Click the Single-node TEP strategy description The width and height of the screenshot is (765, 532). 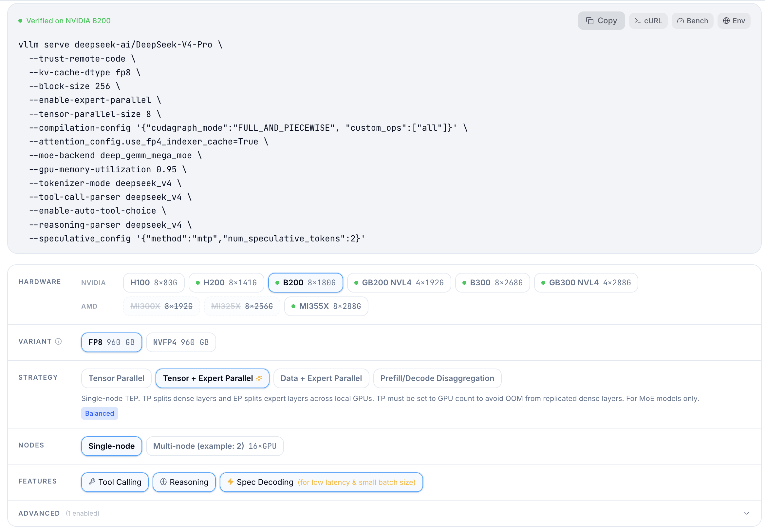(x=390, y=399)
